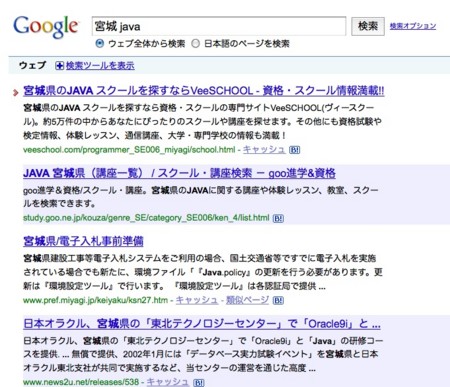Expand the plus icon beside 検索ツールを表示
Screen dimensions: 450x387
pyautogui.click(x=59, y=66)
